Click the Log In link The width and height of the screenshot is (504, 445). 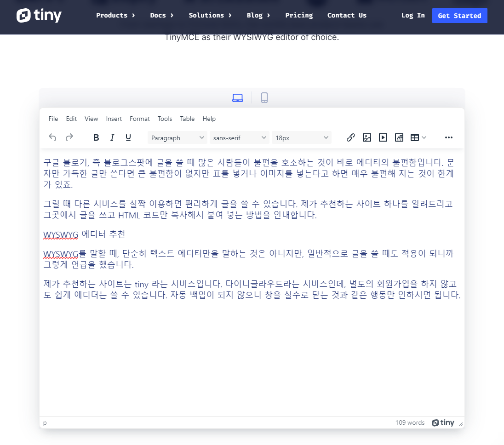413,16
